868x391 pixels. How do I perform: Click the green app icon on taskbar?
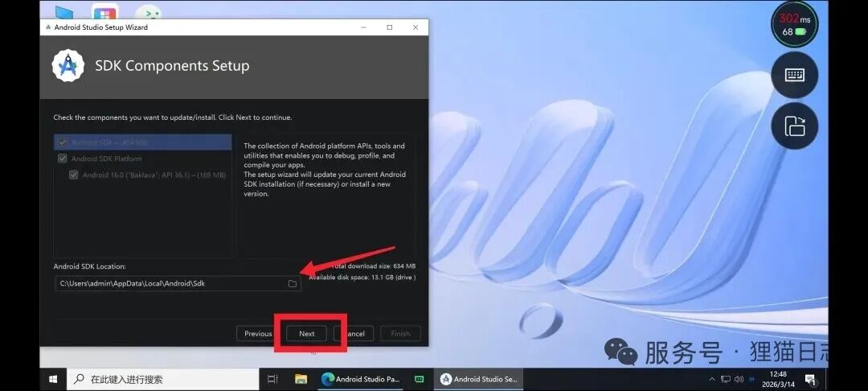click(420, 380)
